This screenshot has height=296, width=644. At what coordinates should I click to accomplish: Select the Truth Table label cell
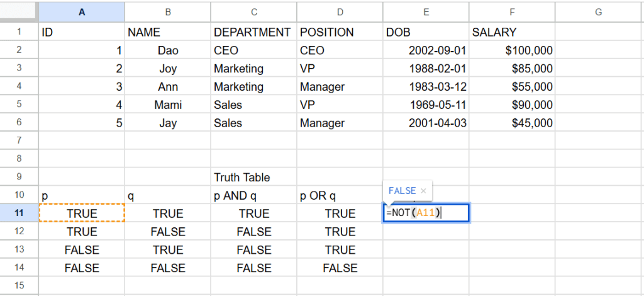point(253,178)
